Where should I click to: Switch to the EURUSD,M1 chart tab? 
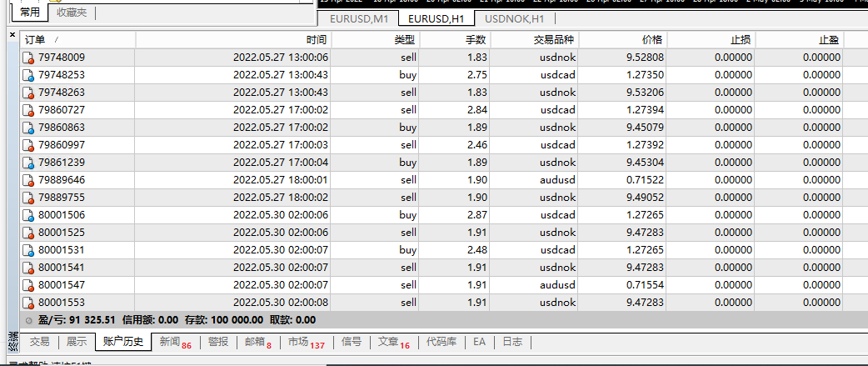tap(358, 18)
